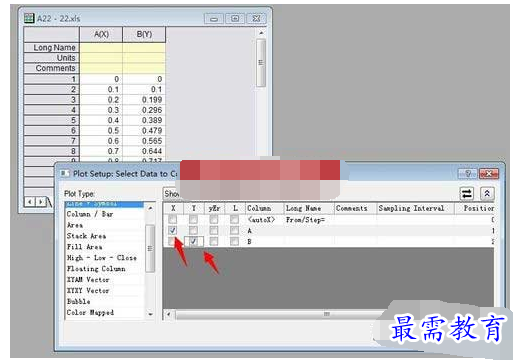Click column table horizontal scroll left arrow
The image size is (513, 360).
tap(169, 314)
